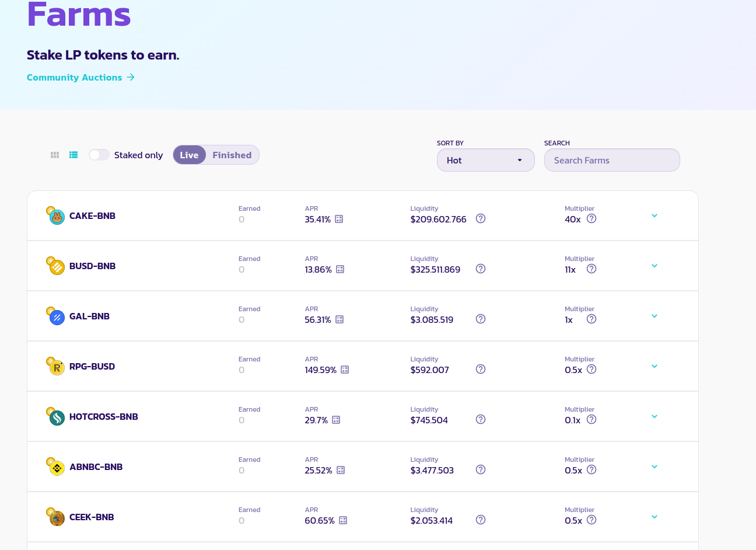This screenshot has height=550, width=756.
Task: Open APR calculator for HOTCROSS-BNB
Action: point(336,420)
